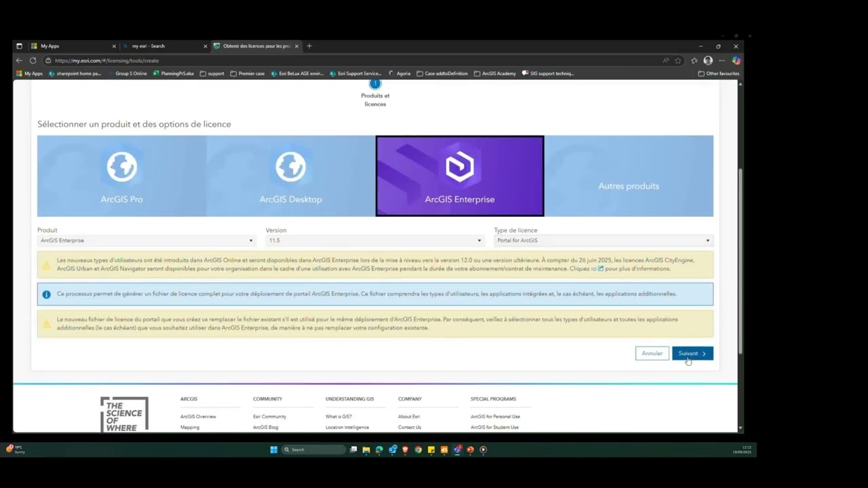Close the 'Obtenir des licences' tab

(x=296, y=46)
